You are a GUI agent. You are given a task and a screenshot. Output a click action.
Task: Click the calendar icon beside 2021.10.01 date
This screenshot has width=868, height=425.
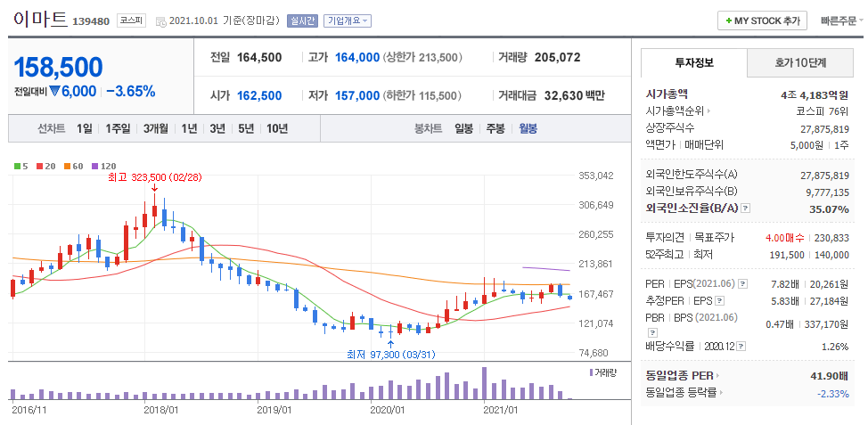point(161,21)
